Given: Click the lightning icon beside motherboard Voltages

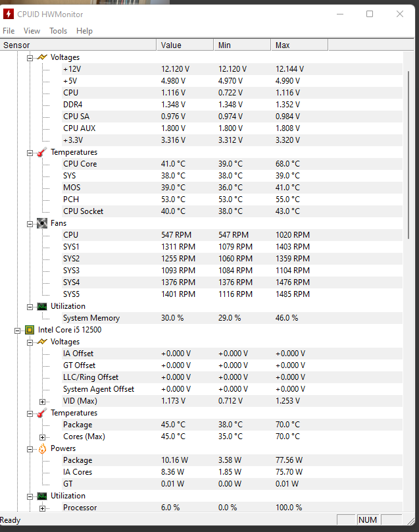Looking at the screenshot, I should point(42,57).
